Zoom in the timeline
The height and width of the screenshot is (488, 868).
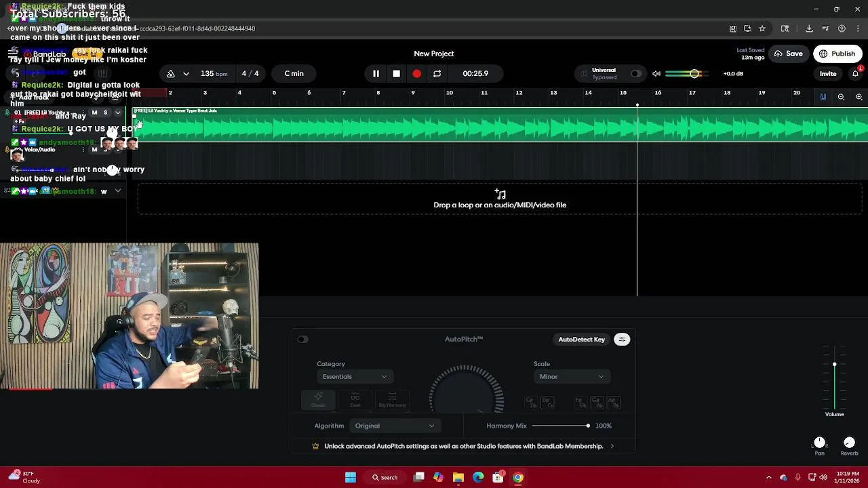(x=859, y=97)
